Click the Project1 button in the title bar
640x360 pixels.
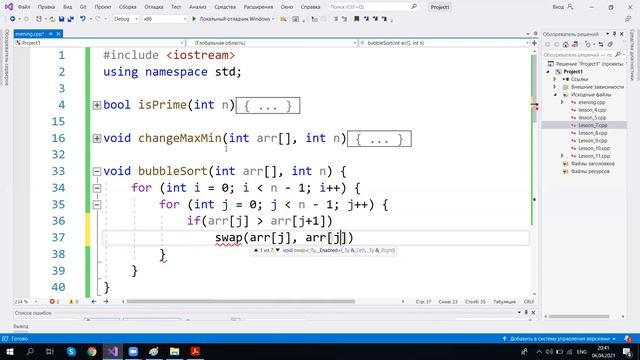440,7
